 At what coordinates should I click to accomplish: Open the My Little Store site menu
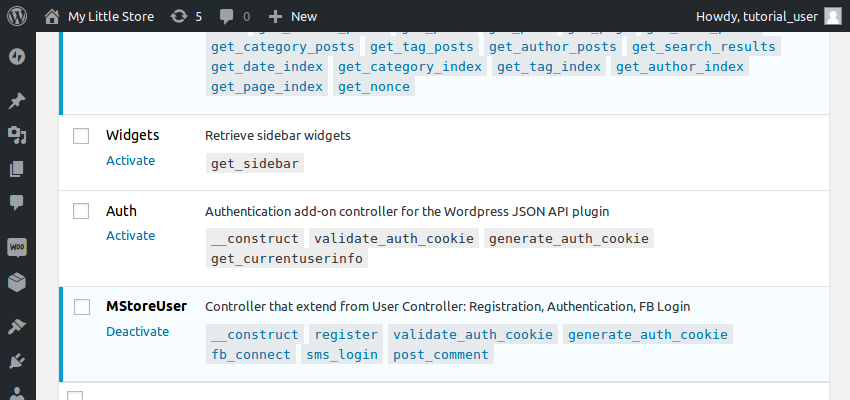(x=111, y=17)
